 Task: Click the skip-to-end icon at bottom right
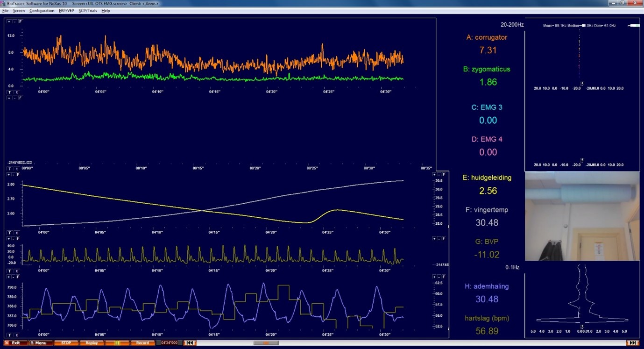632,343
